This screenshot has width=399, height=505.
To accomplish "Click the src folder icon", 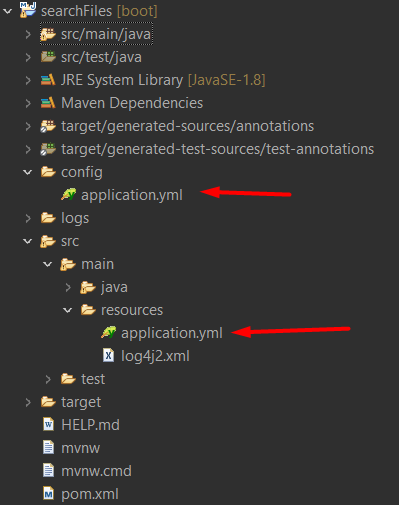I will [x=48, y=241].
